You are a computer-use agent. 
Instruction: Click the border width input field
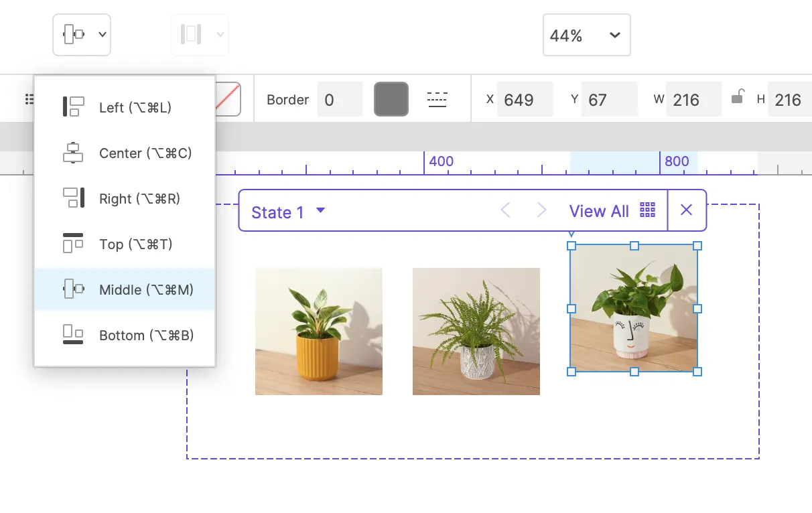pos(340,100)
